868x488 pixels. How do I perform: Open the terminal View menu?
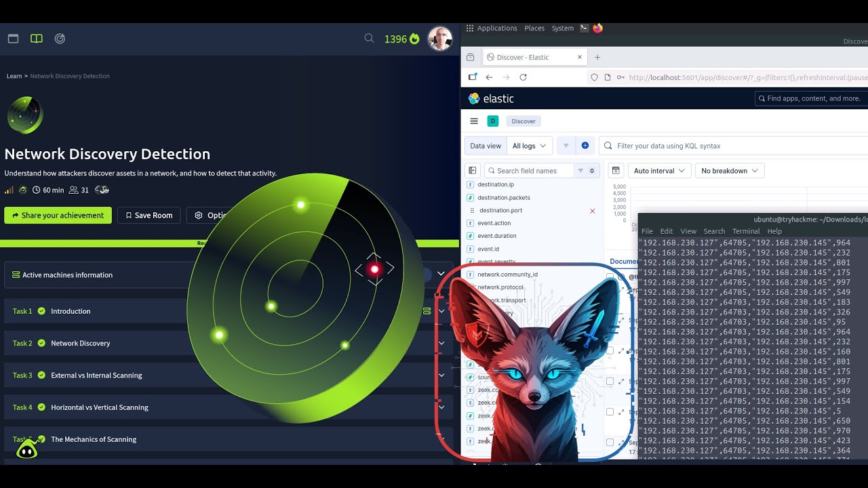[x=688, y=231]
